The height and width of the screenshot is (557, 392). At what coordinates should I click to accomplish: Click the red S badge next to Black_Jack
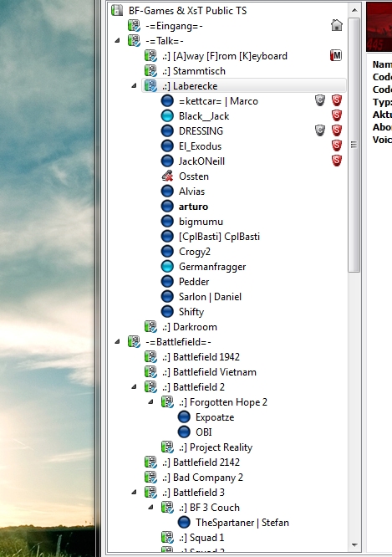pyautogui.click(x=337, y=115)
